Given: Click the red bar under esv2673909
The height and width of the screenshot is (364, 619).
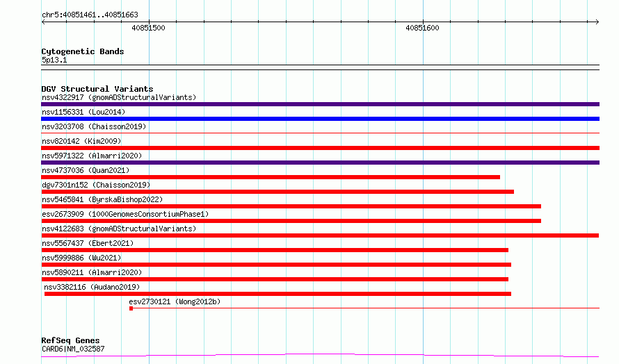Looking at the screenshot, I should coord(291,221).
